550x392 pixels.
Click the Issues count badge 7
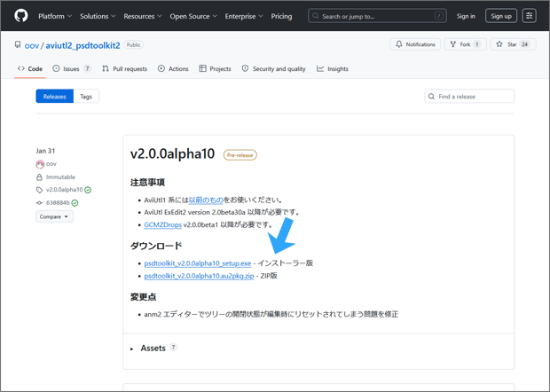(87, 68)
